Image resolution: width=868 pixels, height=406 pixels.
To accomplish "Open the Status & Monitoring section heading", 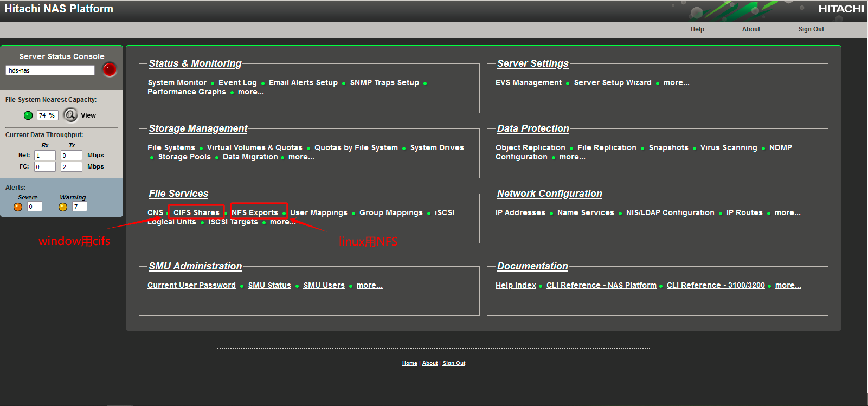I will (x=195, y=63).
